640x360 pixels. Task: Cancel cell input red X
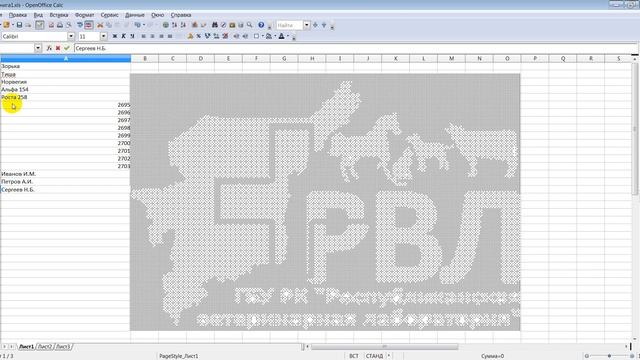click(58, 48)
